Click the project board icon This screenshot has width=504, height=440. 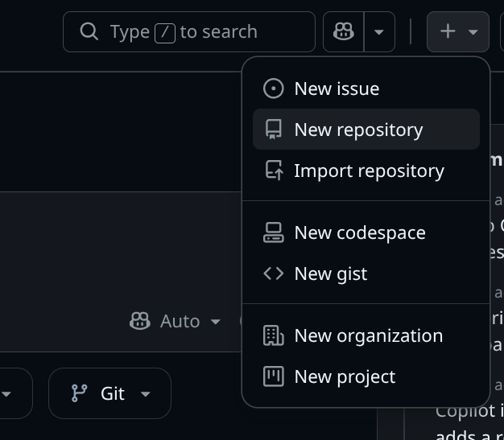pyautogui.click(x=273, y=376)
